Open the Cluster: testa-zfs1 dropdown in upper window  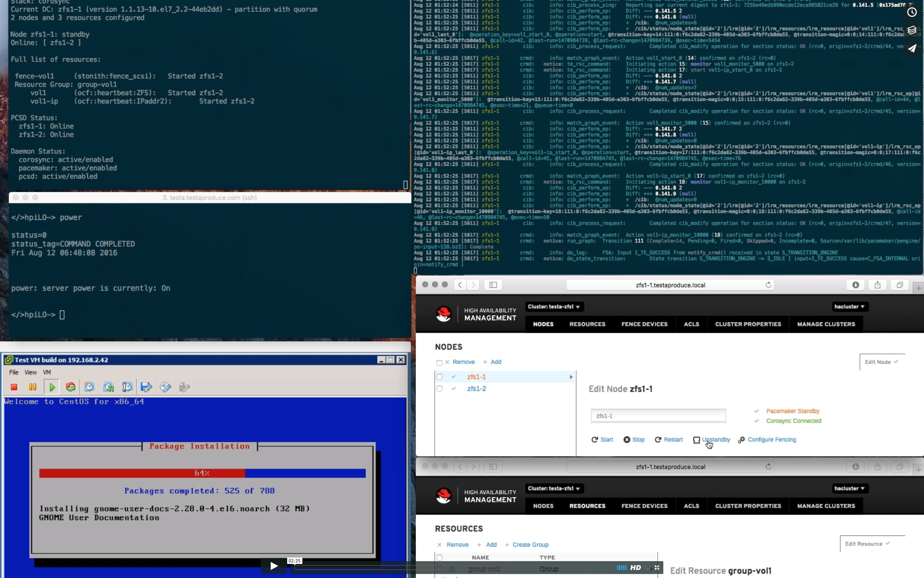(x=554, y=307)
